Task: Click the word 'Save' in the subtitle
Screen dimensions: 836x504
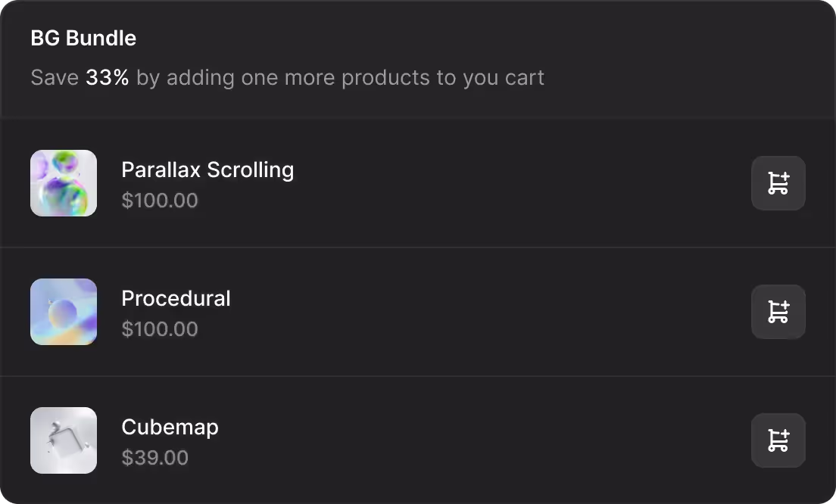Action: tap(55, 77)
